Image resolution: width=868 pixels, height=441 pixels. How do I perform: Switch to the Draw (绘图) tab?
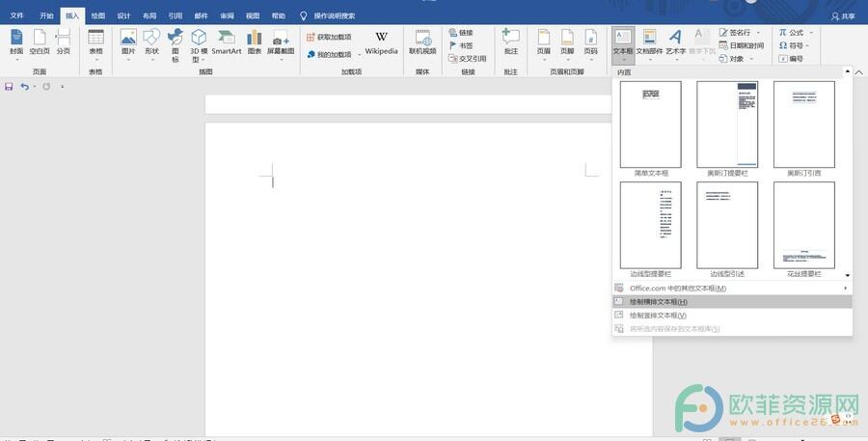pos(98,16)
